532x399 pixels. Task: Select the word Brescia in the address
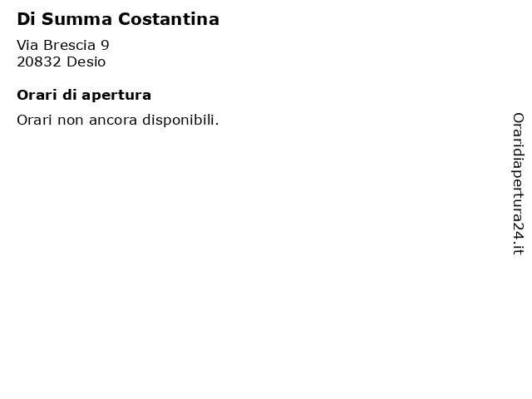click(x=70, y=45)
